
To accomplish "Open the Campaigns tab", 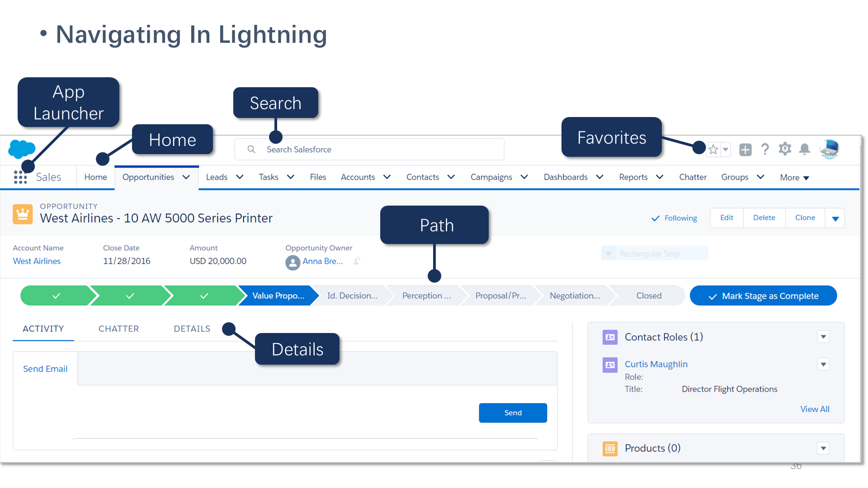I will (x=491, y=177).
